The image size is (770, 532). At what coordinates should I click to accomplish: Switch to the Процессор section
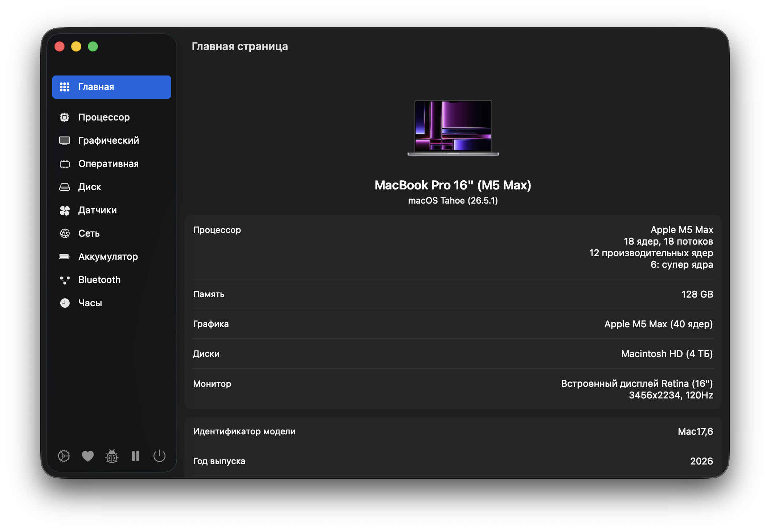point(112,117)
